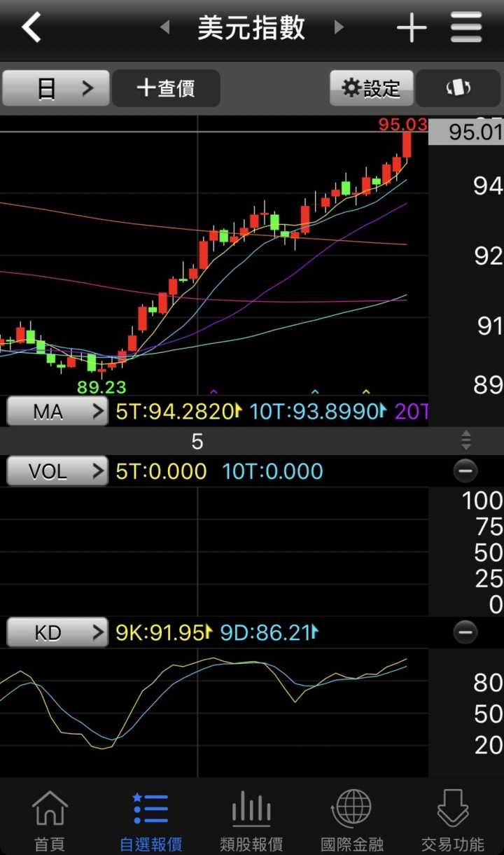Open the hamburger menu
This screenshot has width=504, height=855.
[x=466, y=28]
